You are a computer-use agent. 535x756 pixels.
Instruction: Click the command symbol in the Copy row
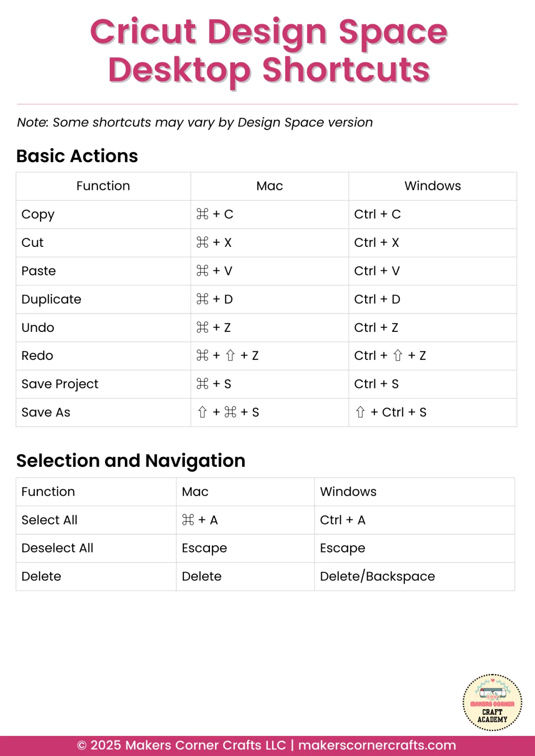coord(202,214)
